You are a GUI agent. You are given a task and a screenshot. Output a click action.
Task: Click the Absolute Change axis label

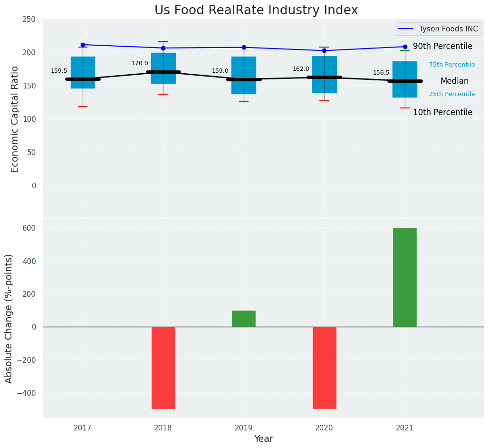tap(9, 318)
